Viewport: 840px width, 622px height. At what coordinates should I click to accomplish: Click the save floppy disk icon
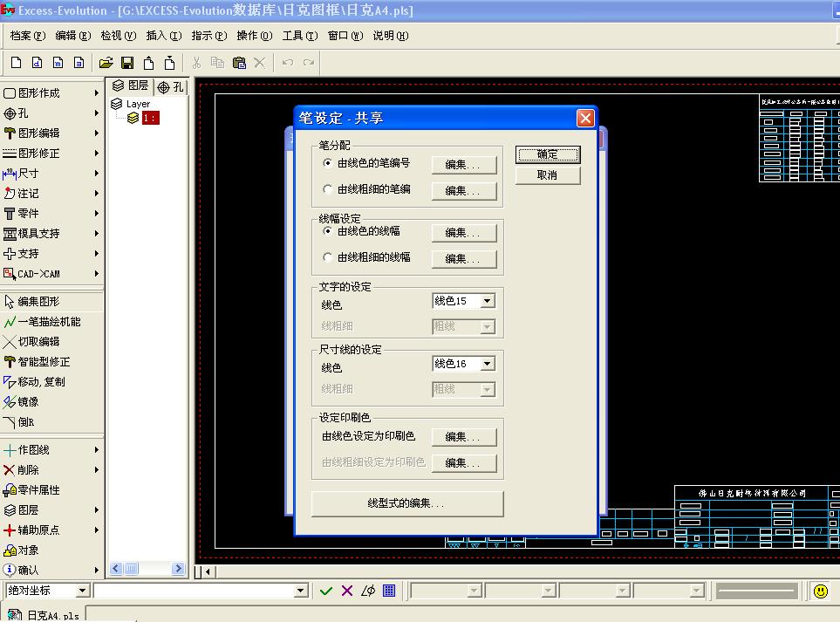(127, 63)
